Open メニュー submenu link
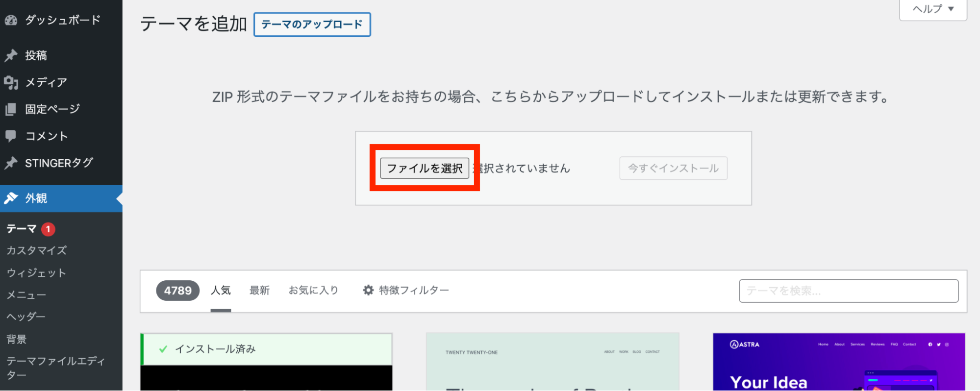 (x=26, y=295)
